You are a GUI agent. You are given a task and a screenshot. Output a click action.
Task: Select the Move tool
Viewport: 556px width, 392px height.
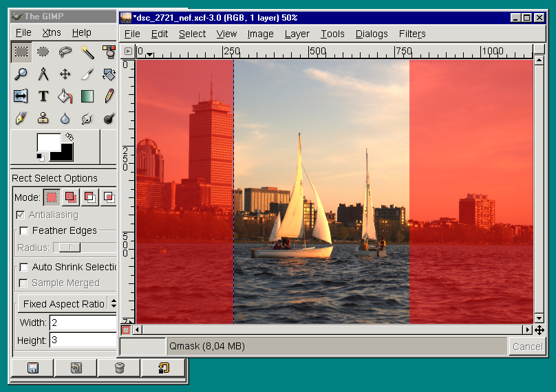click(65, 74)
